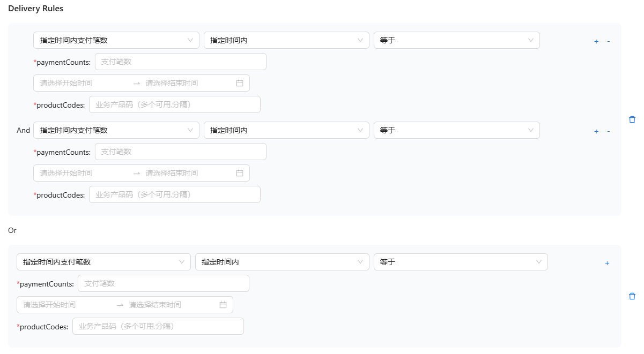
Task: Click the plus icon on the top rule row
Action: (596, 41)
